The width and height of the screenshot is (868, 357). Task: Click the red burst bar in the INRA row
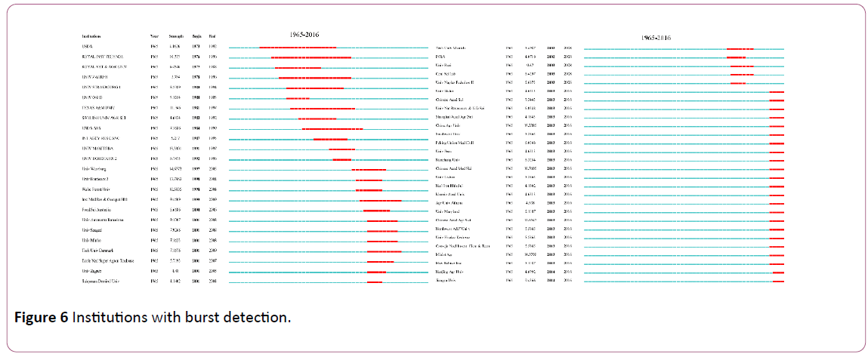tap(736, 57)
